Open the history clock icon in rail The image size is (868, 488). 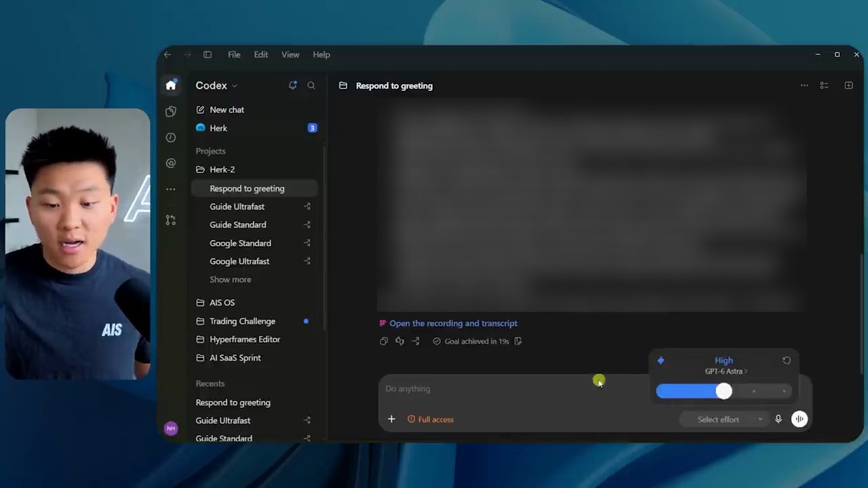coord(171,138)
